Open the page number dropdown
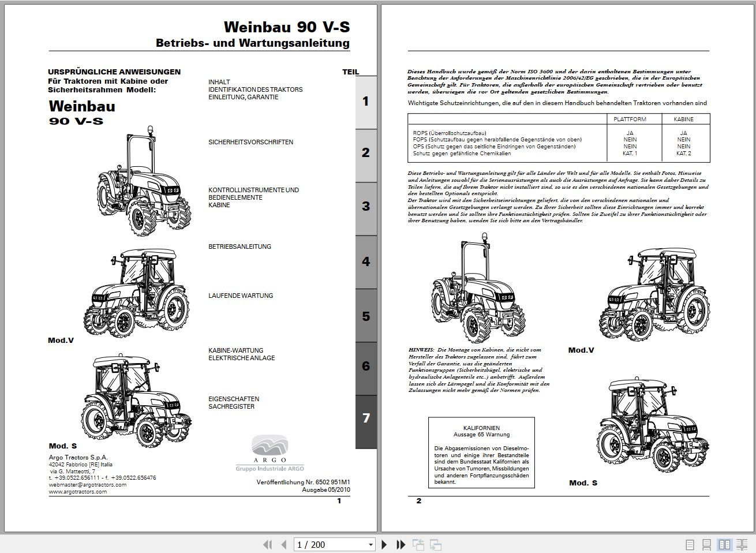The width and height of the screenshot is (756, 553). [370, 544]
